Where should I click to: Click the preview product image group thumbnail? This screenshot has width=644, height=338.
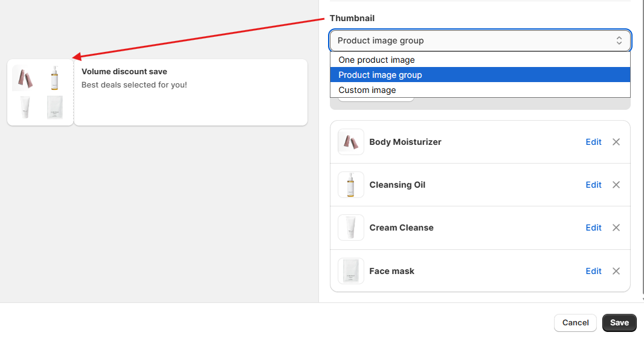pos(40,92)
